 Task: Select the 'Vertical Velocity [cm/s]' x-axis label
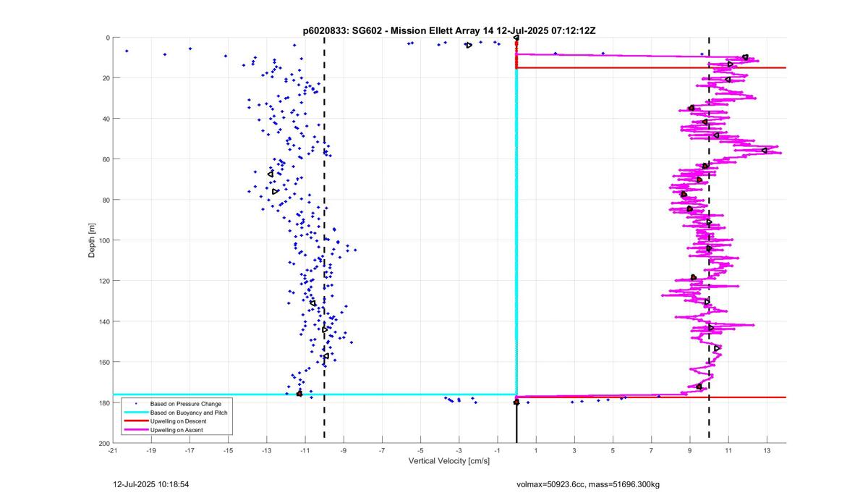(x=449, y=461)
